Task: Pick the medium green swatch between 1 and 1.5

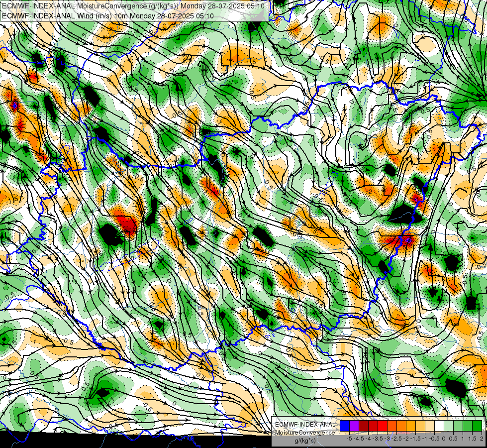Action: coord(468,426)
